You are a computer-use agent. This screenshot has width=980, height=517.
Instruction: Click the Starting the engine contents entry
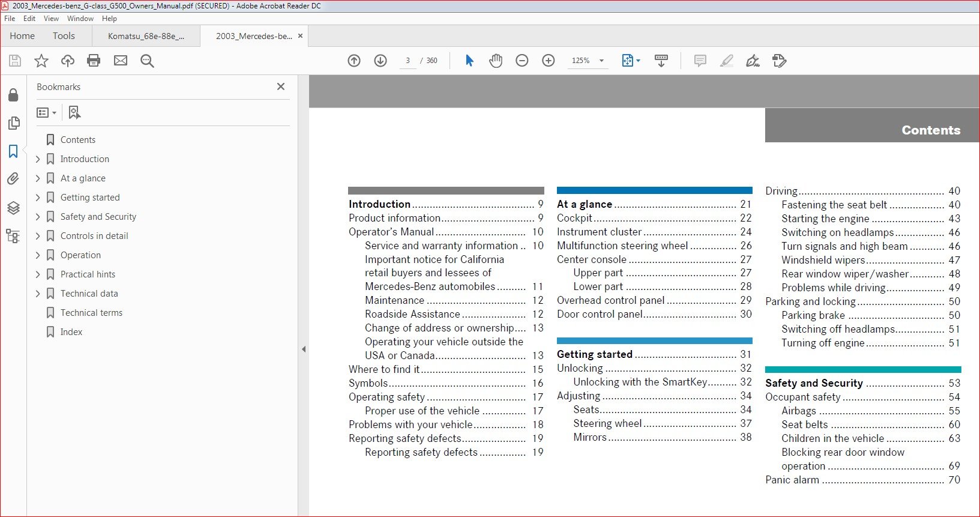[x=871, y=219]
